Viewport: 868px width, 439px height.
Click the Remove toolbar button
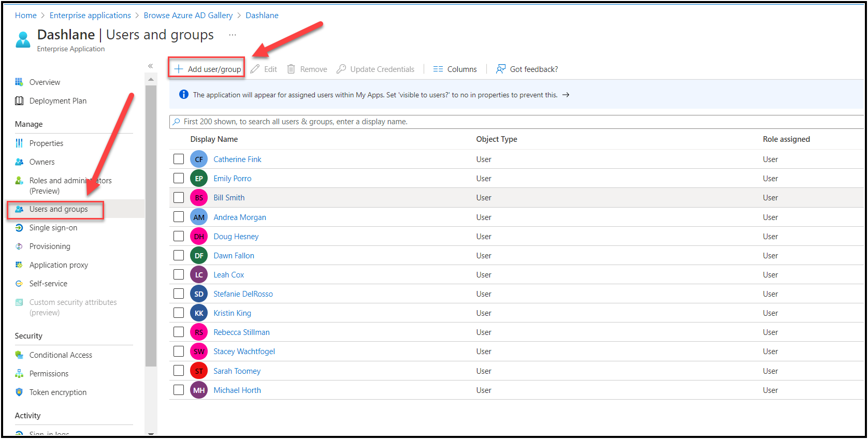(307, 69)
